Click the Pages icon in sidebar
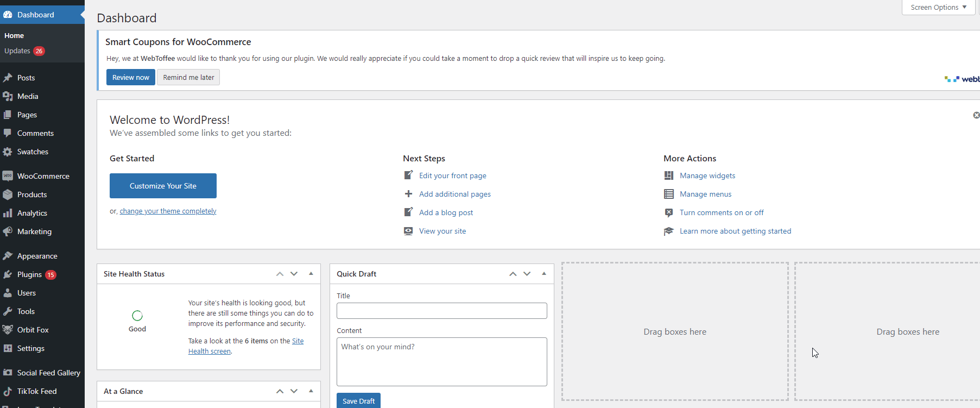Screen dimensions: 980x408 pyautogui.click(x=8, y=115)
